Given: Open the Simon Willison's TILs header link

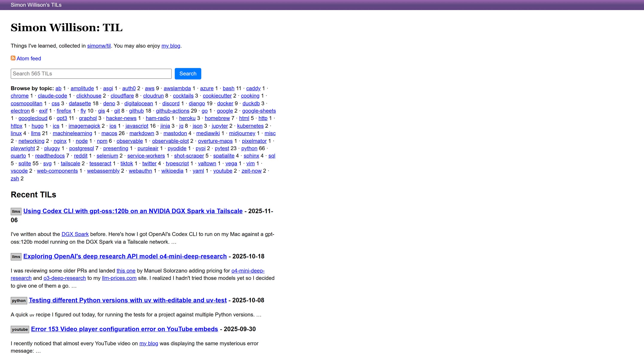Looking at the screenshot, I should pos(36,5).
